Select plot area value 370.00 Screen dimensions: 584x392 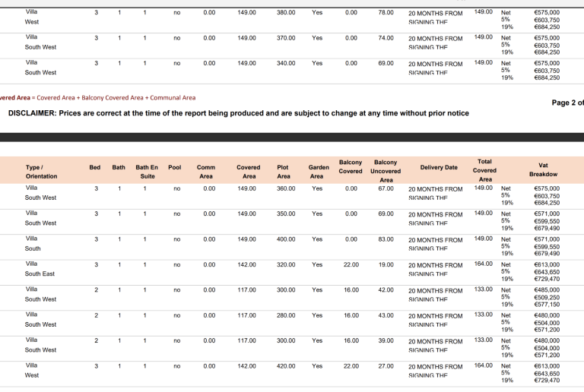[x=286, y=38]
